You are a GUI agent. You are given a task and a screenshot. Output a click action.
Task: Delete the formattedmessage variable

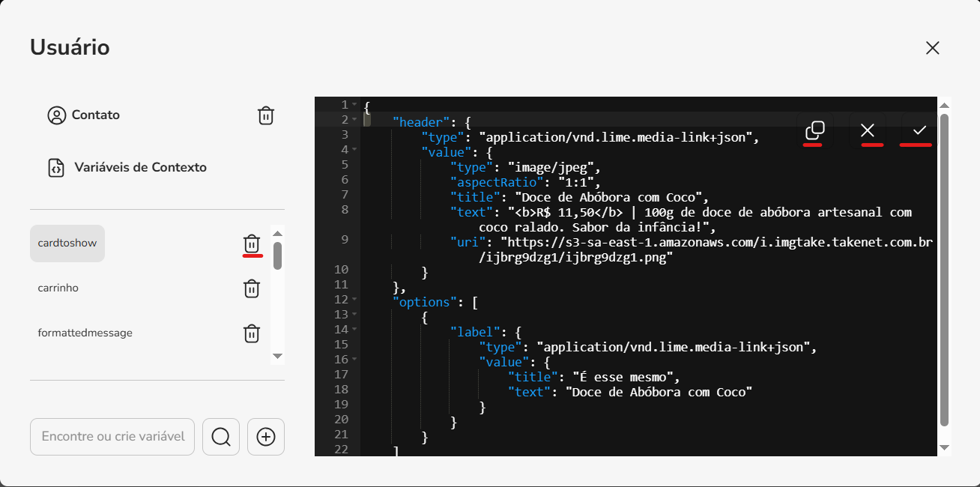[x=252, y=333]
